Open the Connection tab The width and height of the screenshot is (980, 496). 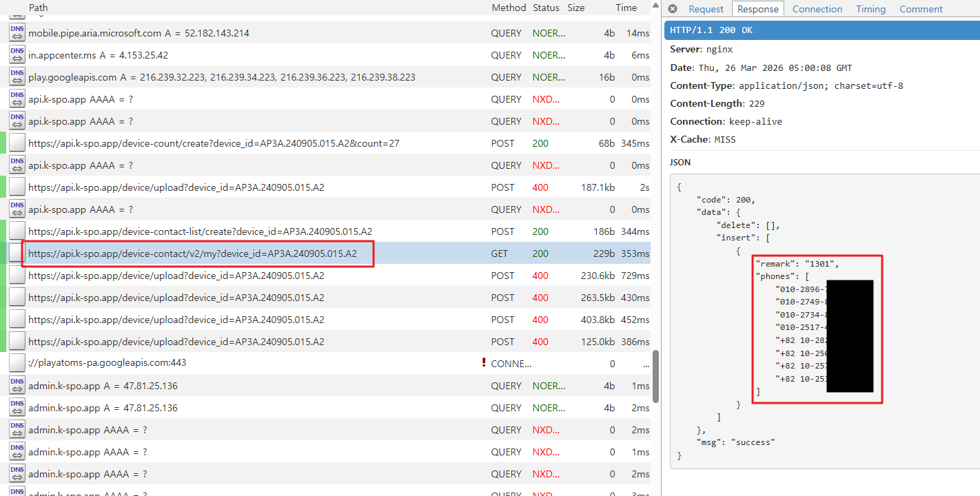point(817,9)
